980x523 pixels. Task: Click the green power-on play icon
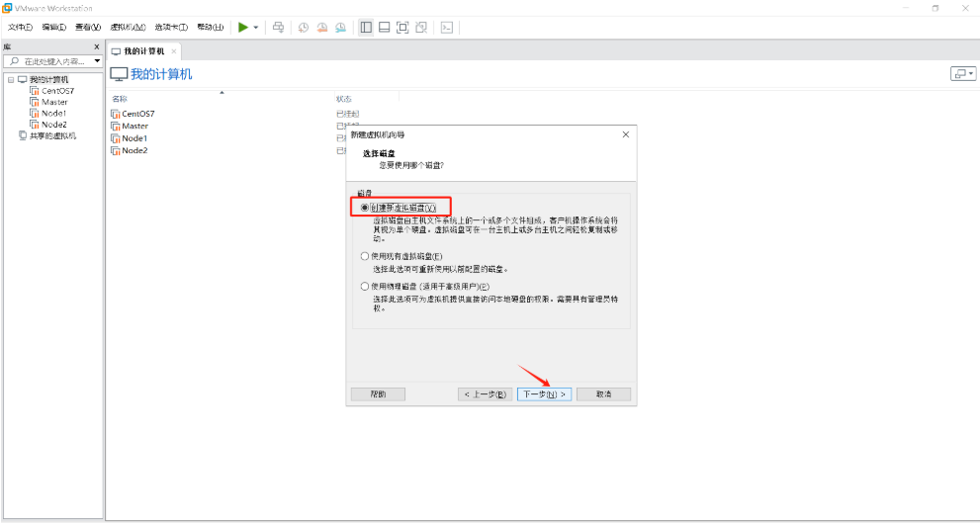pyautogui.click(x=243, y=27)
